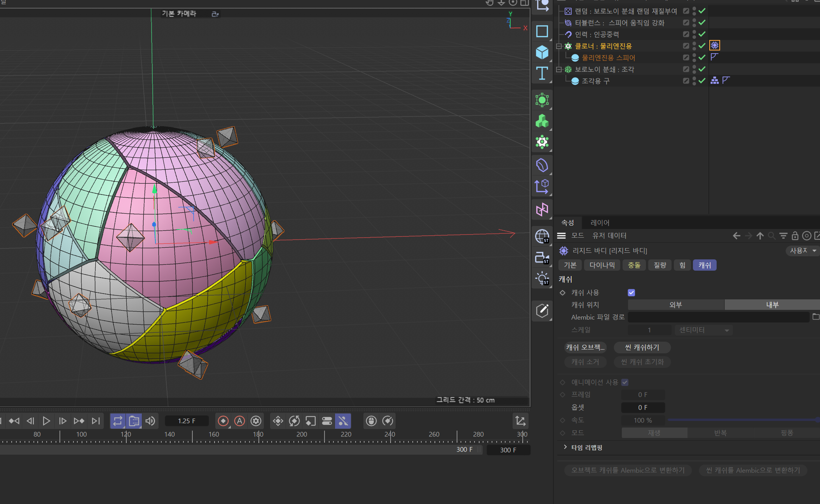Select 내부 cache location

coord(772,305)
